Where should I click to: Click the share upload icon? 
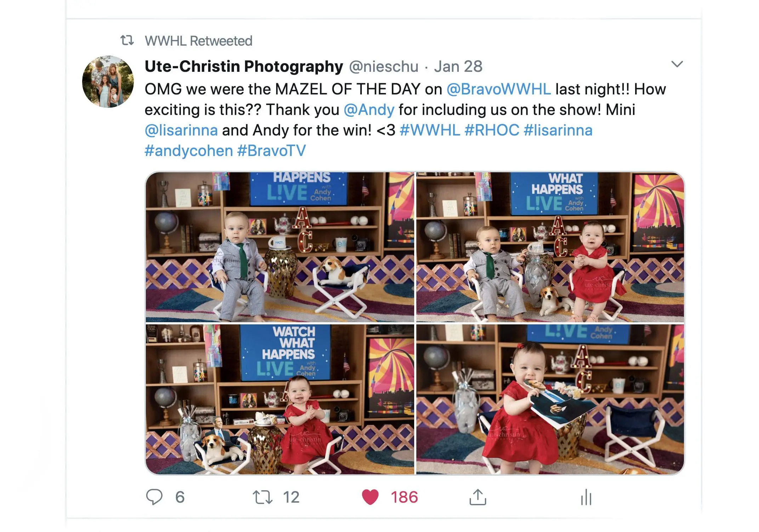click(x=478, y=497)
